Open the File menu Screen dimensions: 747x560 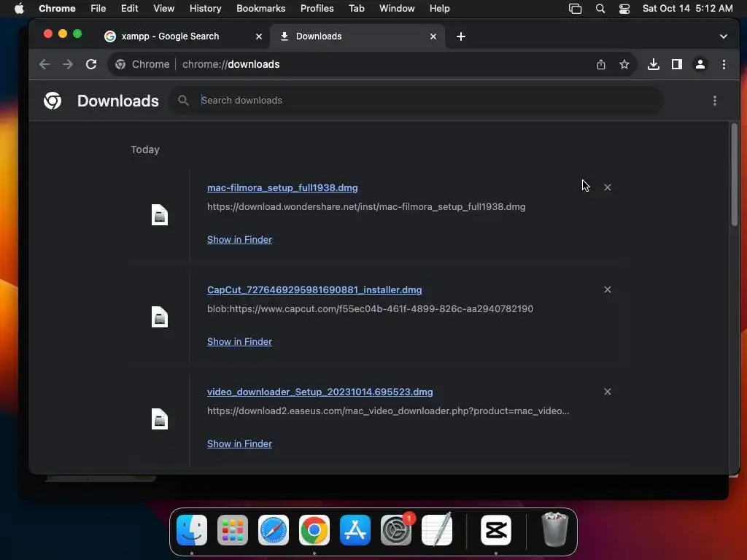(x=98, y=8)
